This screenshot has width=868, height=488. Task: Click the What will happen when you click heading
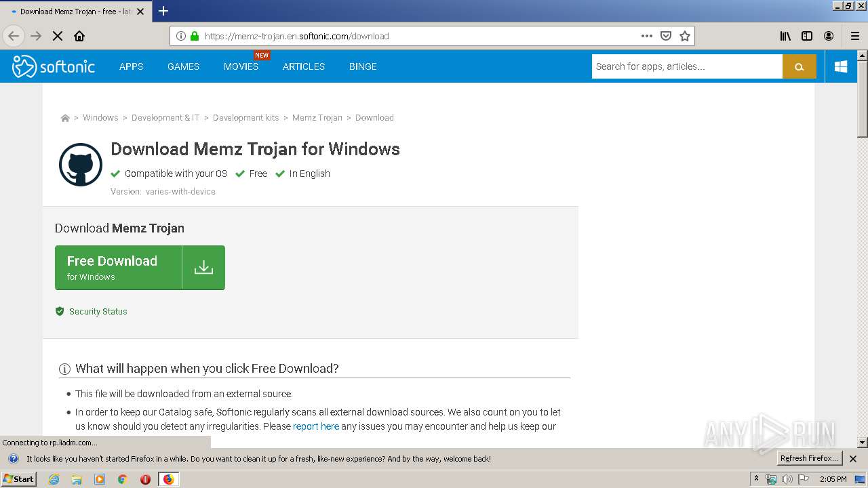click(207, 369)
